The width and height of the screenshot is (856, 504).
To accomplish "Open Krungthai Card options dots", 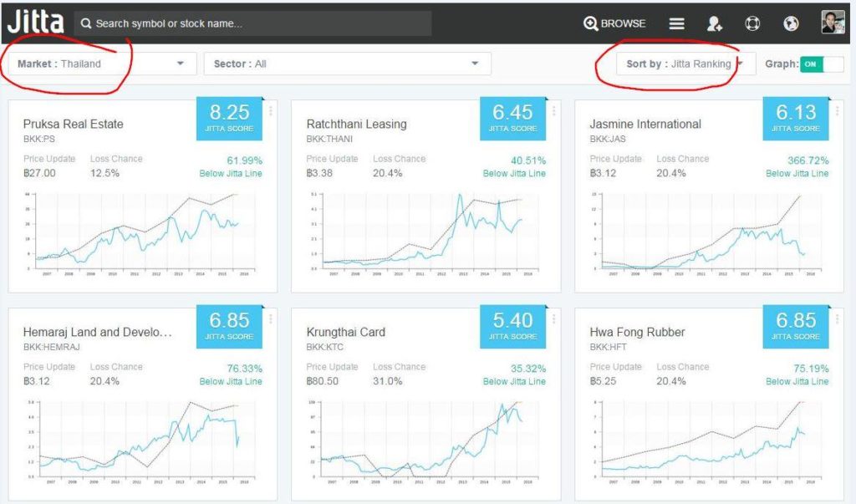I will point(554,319).
